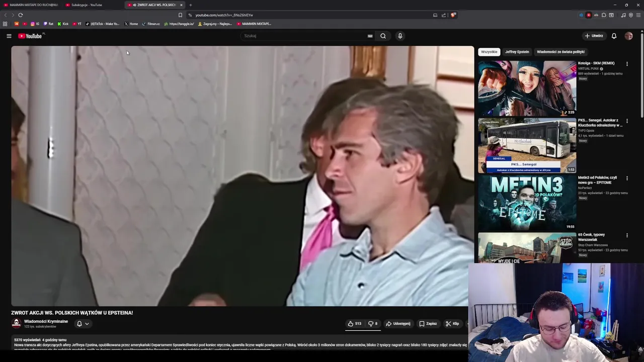Open the browser music note icon

(623, 15)
